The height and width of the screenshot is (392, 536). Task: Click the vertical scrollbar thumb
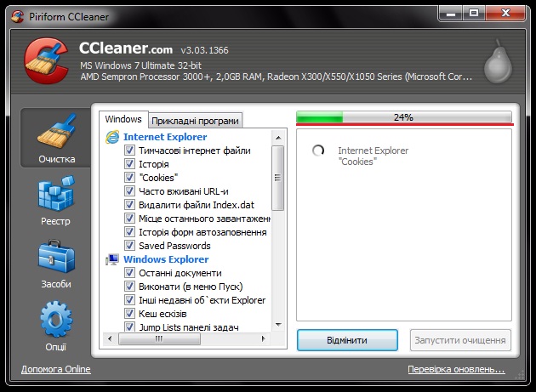click(x=278, y=178)
